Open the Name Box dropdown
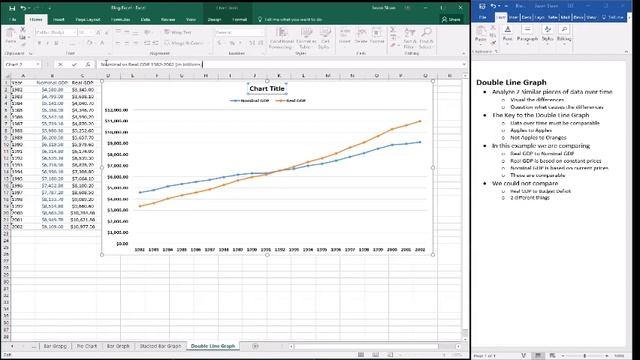Image resolution: width=640 pixels, height=360 pixels. point(38,64)
